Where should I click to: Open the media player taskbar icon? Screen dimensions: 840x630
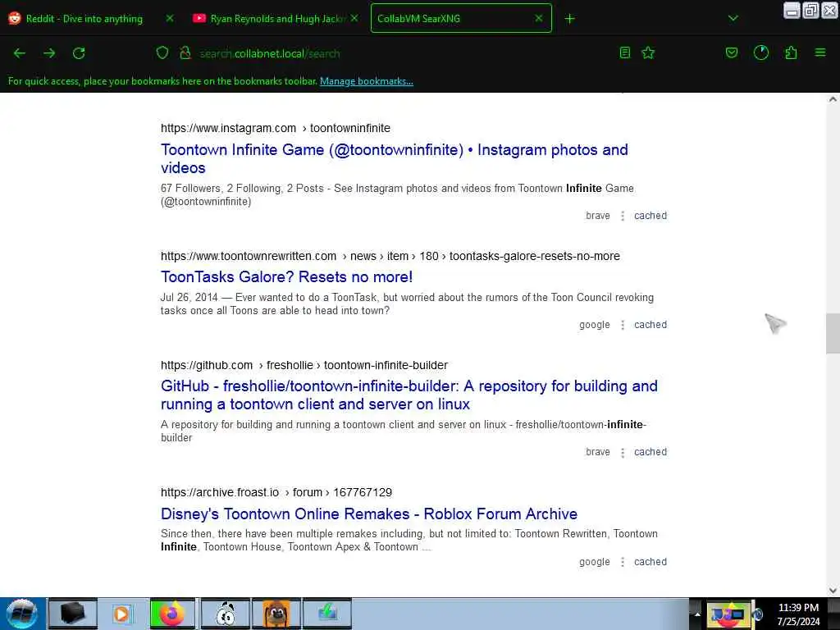click(x=121, y=614)
